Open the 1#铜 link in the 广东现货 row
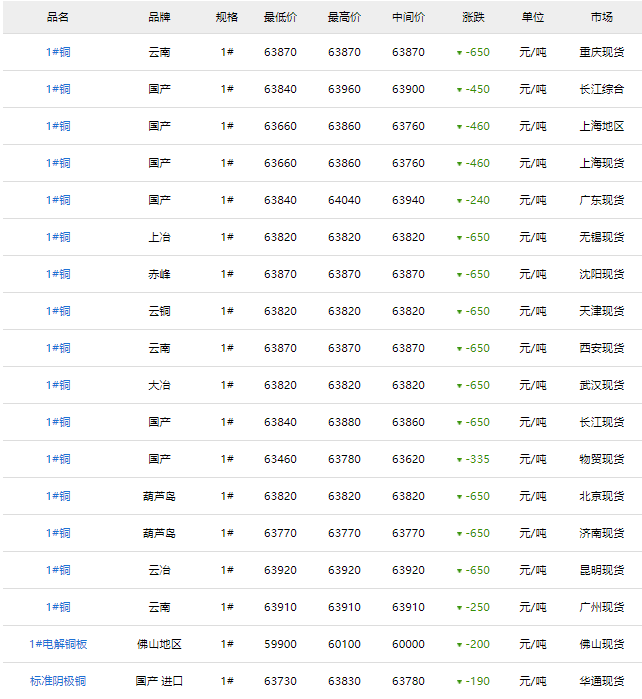Image resolution: width=642 pixels, height=699 pixels. [58, 200]
